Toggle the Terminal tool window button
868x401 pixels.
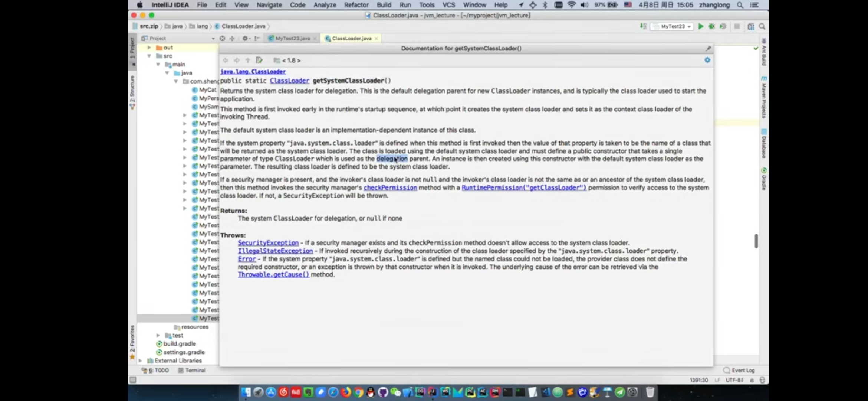(192, 370)
